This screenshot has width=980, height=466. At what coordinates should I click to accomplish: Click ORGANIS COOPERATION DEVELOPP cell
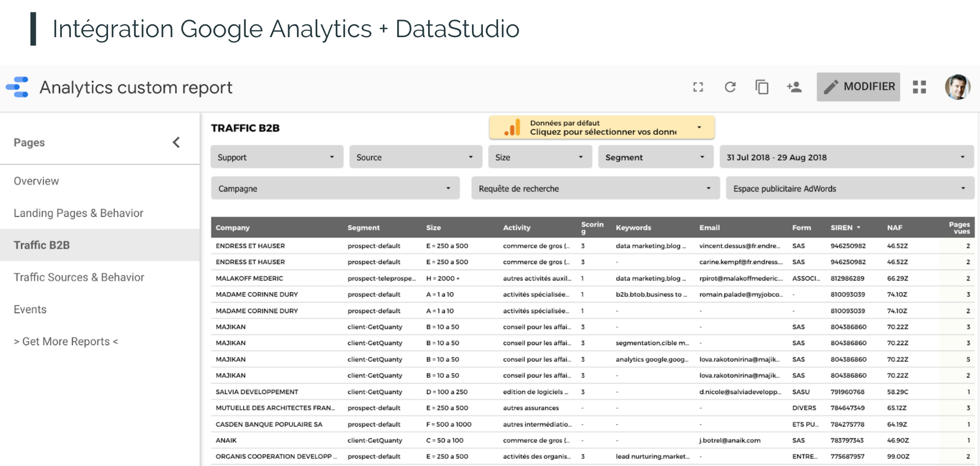point(276,456)
